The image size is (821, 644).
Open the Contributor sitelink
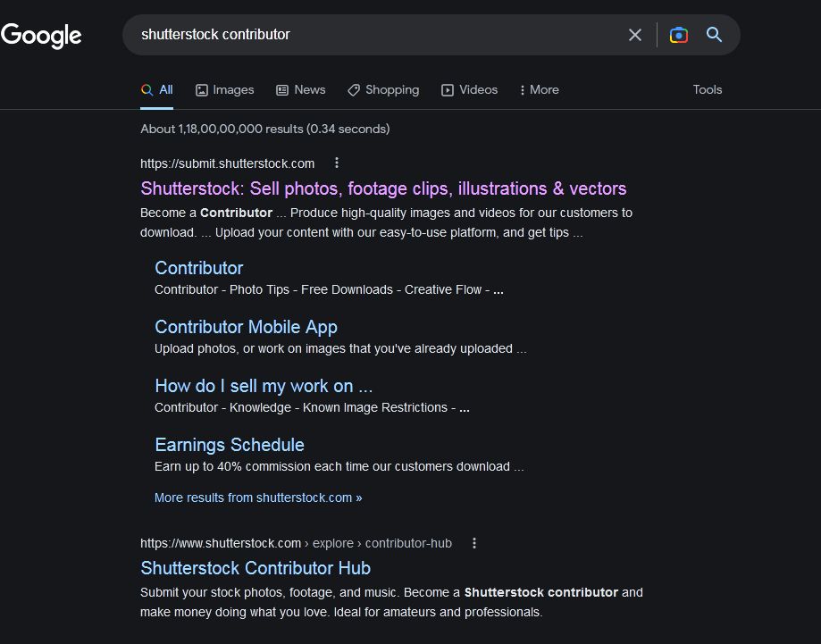199,268
